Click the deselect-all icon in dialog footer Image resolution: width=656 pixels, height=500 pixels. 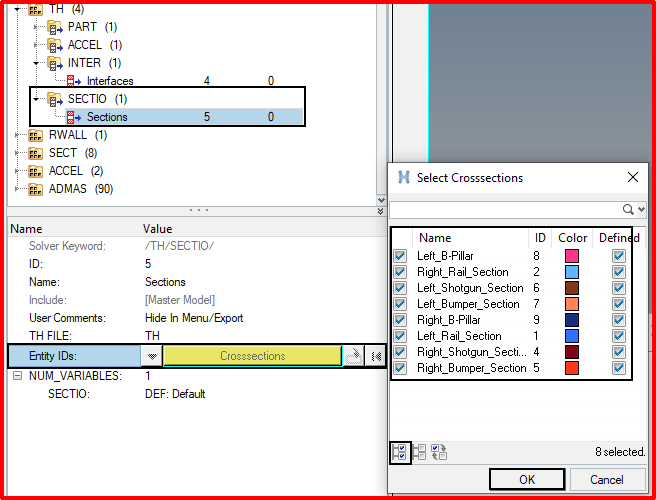point(420,453)
